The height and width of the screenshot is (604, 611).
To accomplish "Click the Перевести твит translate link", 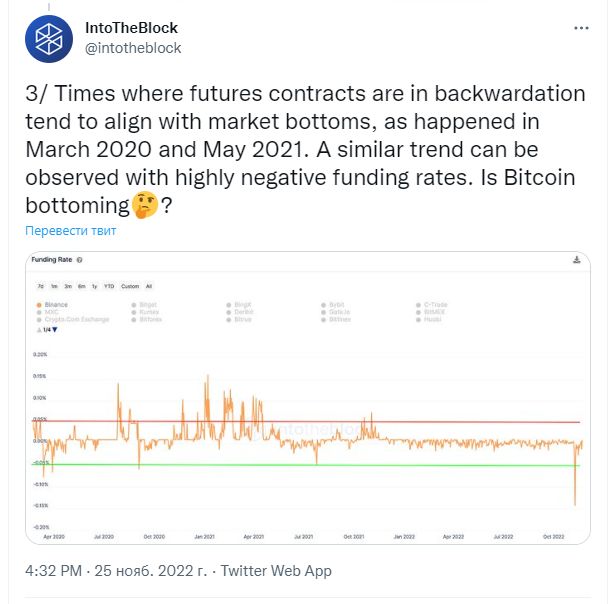I will click(71, 231).
